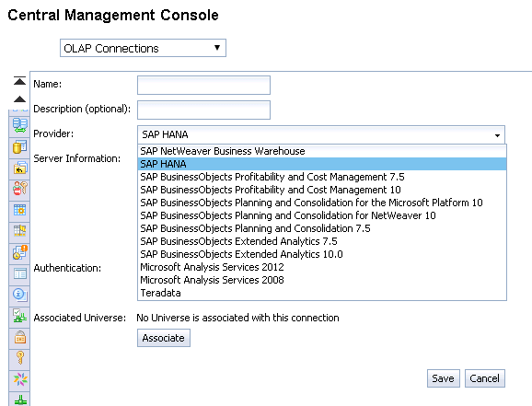
Task: Pick Planning and Consolidation for Microsoft Platform 10
Action: pos(322,203)
